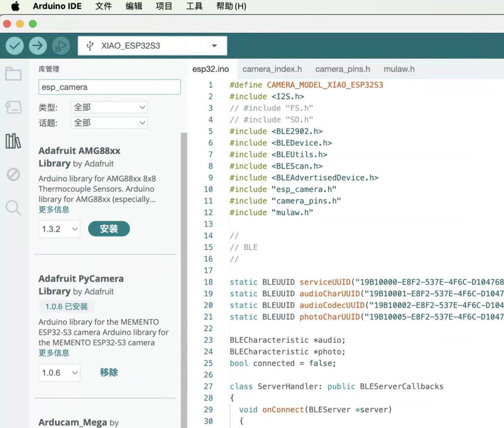The image size is (504, 428).
Task: Open the 1.0.6 version dropdown
Action: coord(59,372)
